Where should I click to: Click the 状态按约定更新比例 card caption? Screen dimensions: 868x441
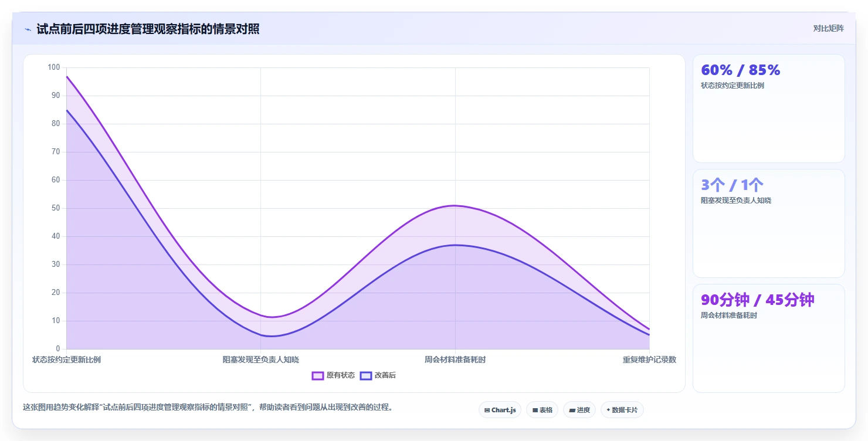point(733,86)
